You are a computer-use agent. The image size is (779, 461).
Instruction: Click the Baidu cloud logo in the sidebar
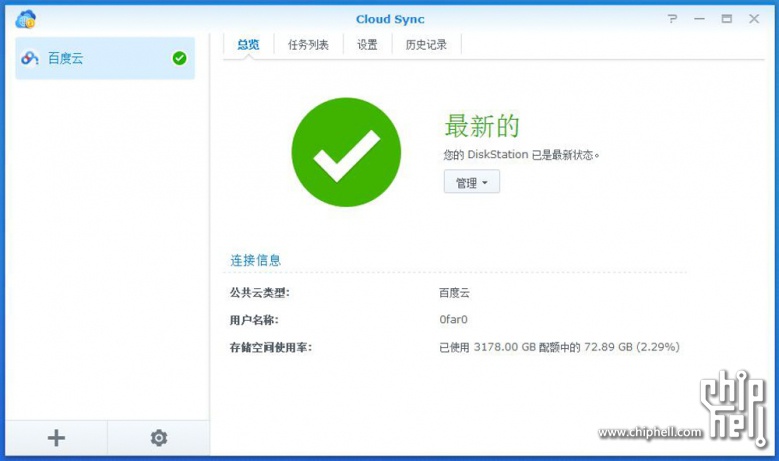point(29,58)
